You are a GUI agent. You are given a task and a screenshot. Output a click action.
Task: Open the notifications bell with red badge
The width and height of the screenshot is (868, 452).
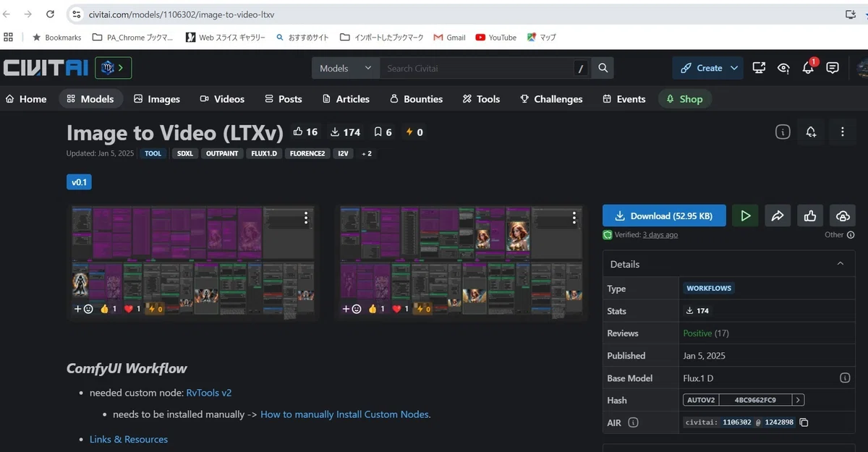pyautogui.click(x=809, y=68)
